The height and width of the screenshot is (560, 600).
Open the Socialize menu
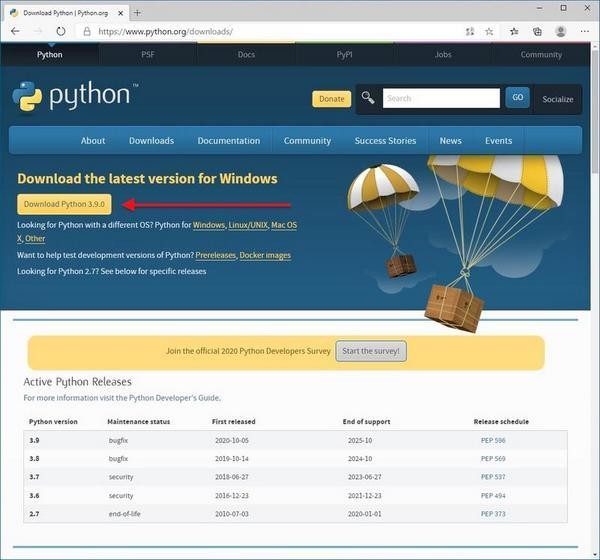tap(558, 99)
